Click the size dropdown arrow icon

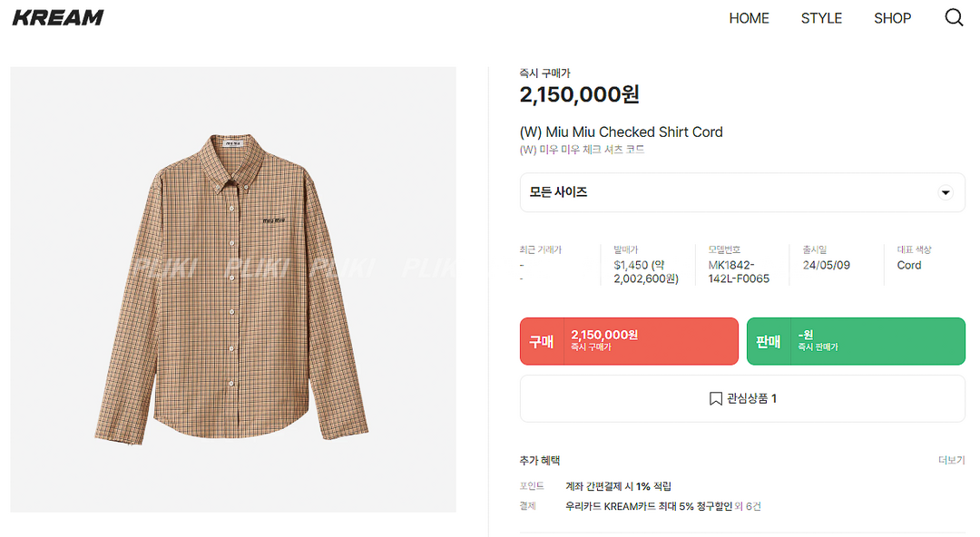946,192
